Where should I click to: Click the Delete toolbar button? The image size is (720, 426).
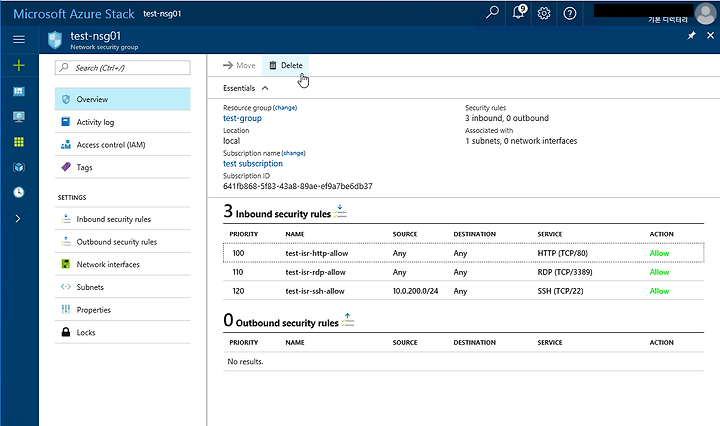point(285,66)
